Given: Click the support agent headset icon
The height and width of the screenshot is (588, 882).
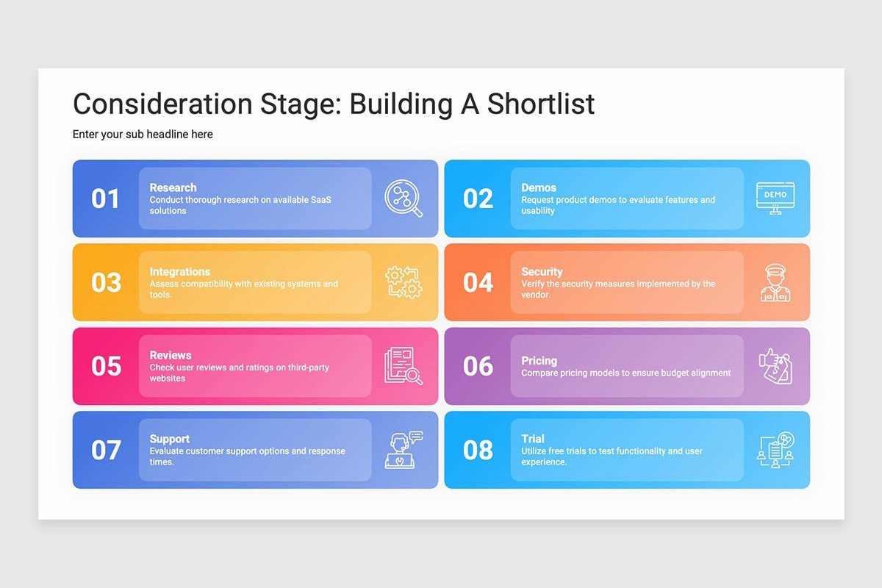Looking at the screenshot, I should coord(404,450).
